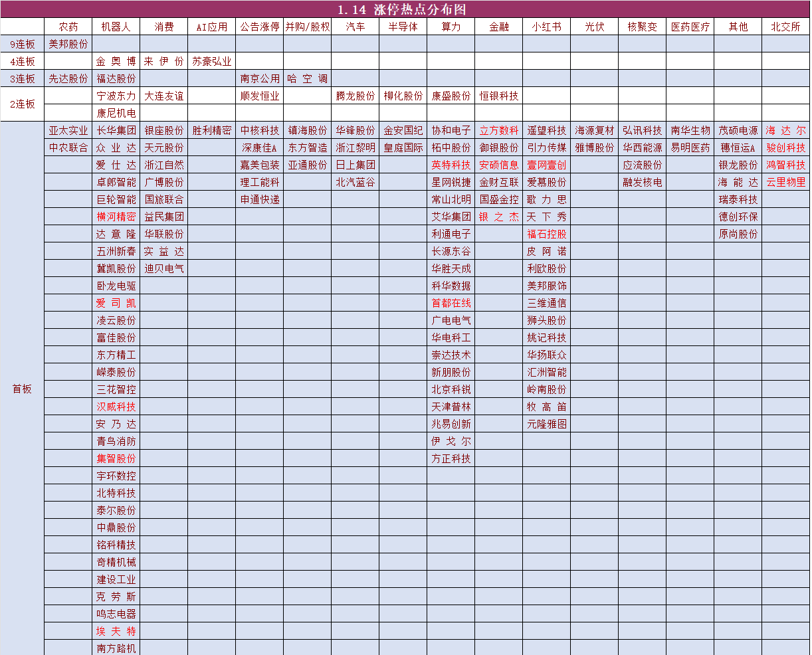Viewport: 812px width, 655px height.
Task: Click the cell 胜利精密
Action: tap(212, 130)
